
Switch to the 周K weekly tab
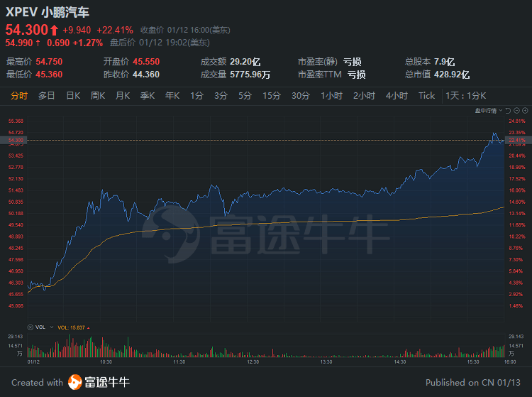point(98,96)
